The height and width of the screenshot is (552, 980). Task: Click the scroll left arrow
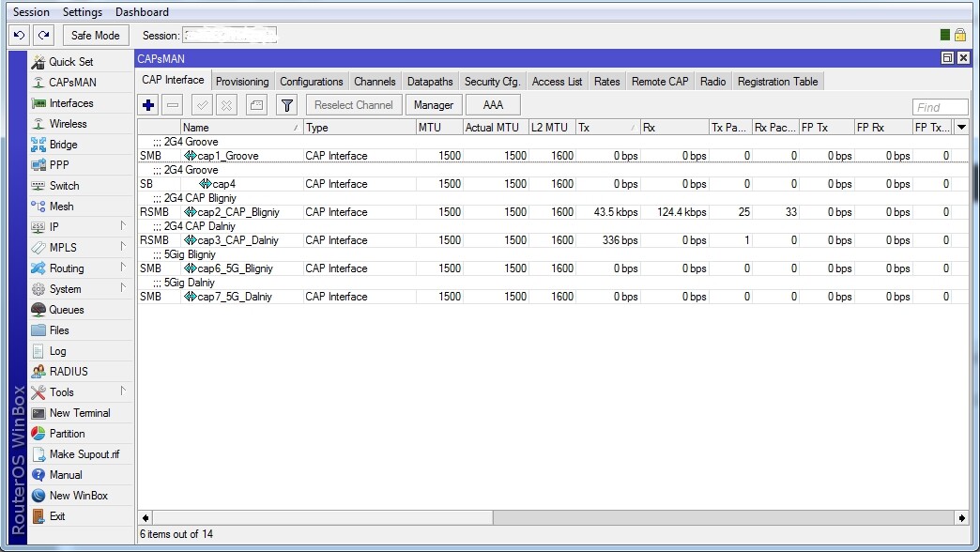[145, 517]
